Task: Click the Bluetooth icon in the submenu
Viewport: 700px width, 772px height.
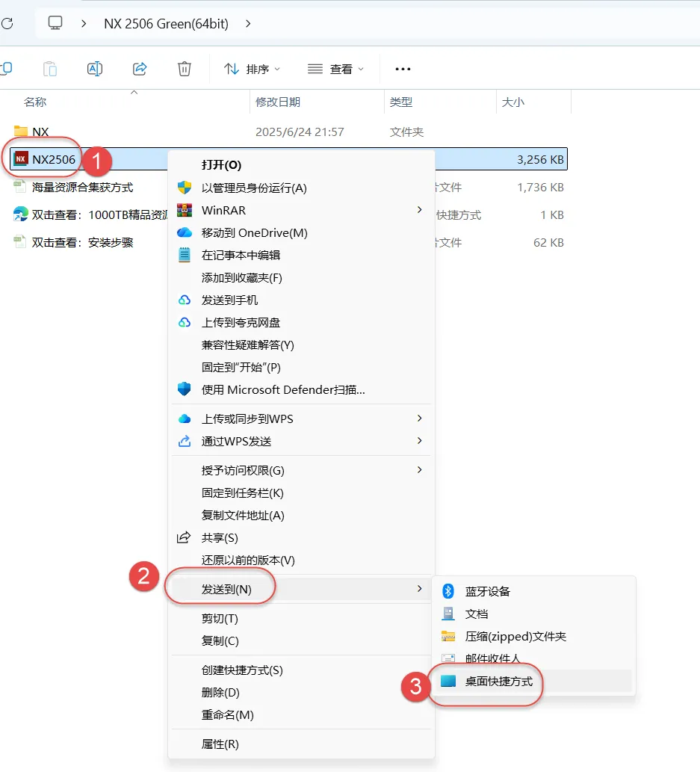Action: coord(448,591)
